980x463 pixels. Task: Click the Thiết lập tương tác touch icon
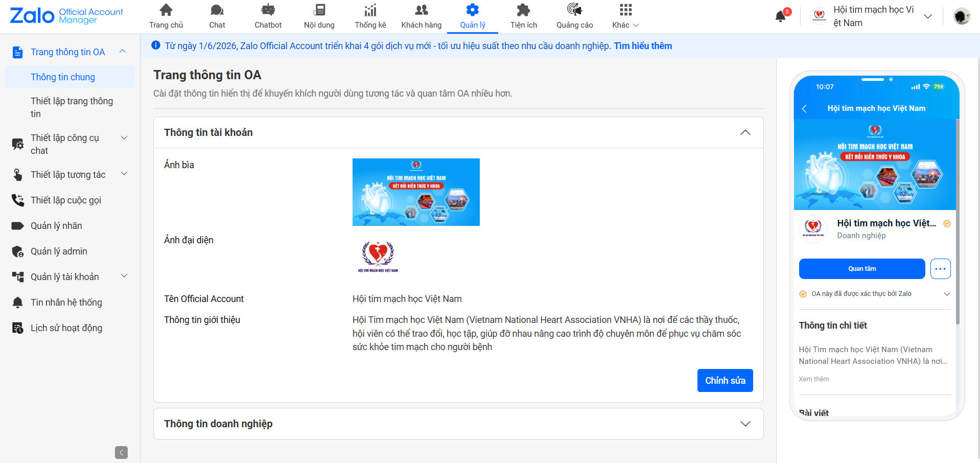point(18,175)
